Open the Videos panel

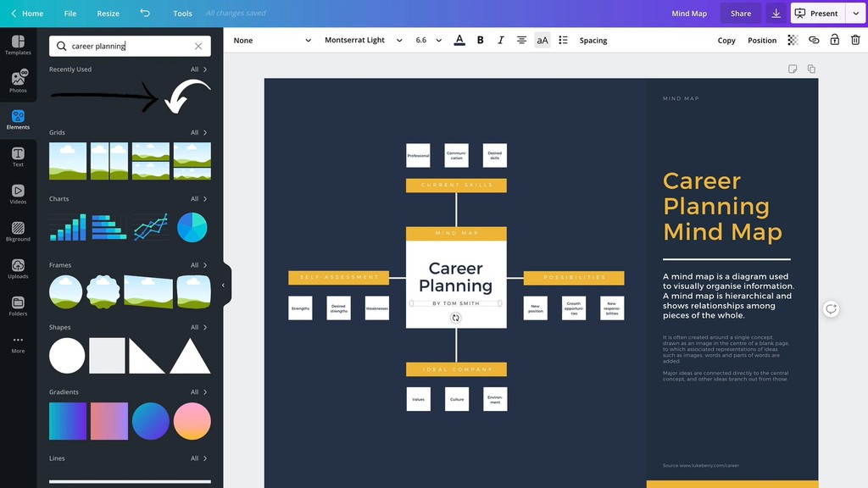(18, 192)
